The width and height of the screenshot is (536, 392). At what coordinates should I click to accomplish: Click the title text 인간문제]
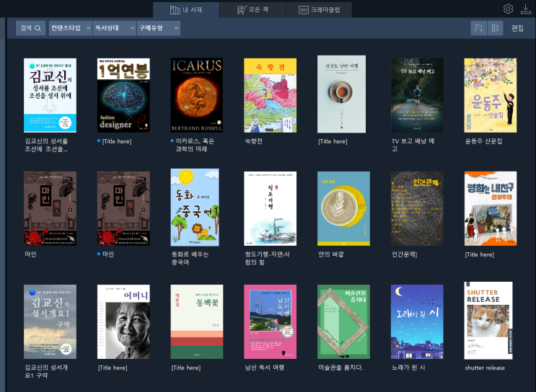[x=405, y=254]
